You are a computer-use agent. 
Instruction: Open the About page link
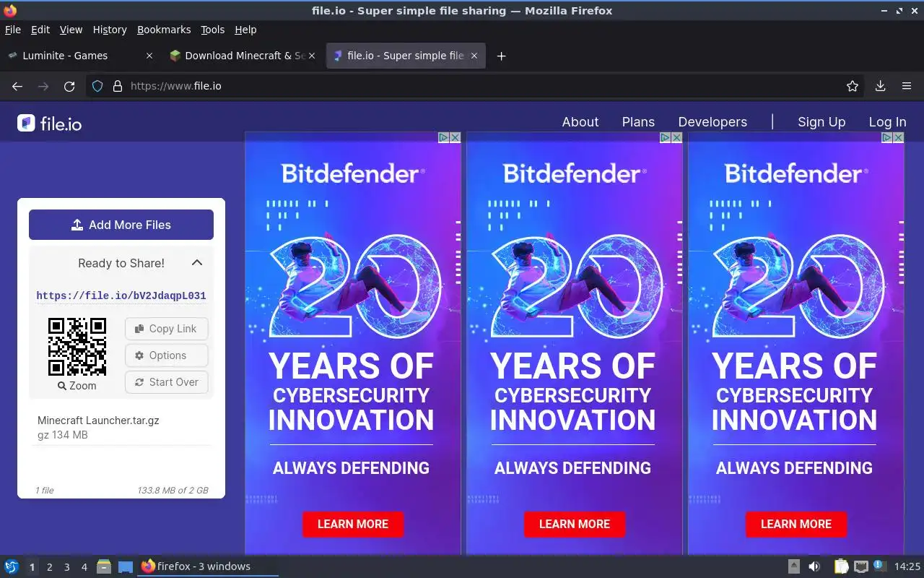[x=580, y=122]
